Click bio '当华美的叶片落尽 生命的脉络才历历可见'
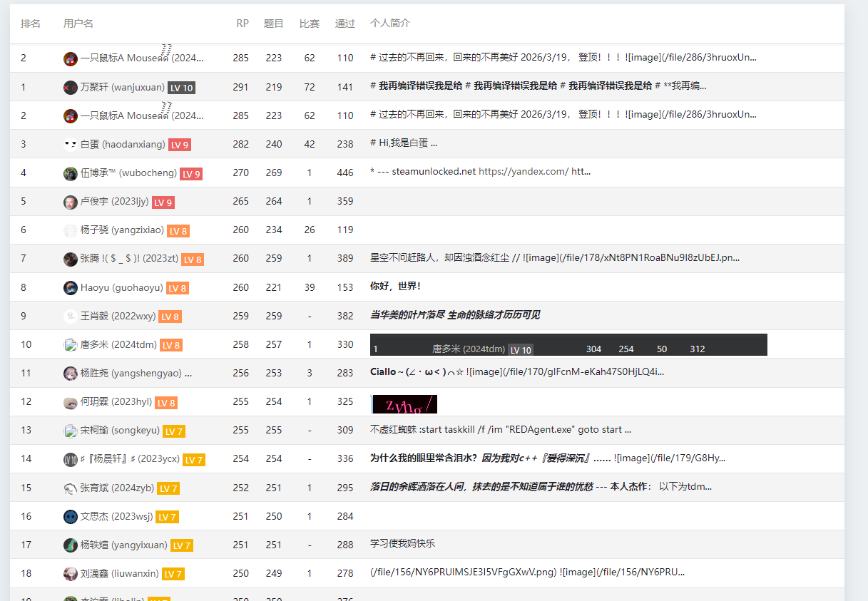Viewport: 868px width, 601px height. 455,315
